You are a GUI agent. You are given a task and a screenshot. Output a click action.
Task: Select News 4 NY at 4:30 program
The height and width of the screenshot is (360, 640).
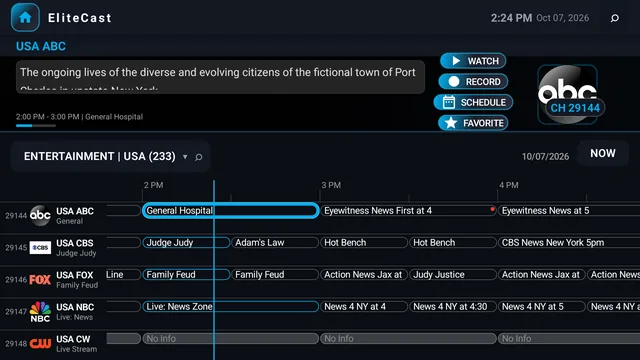(453, 307)
